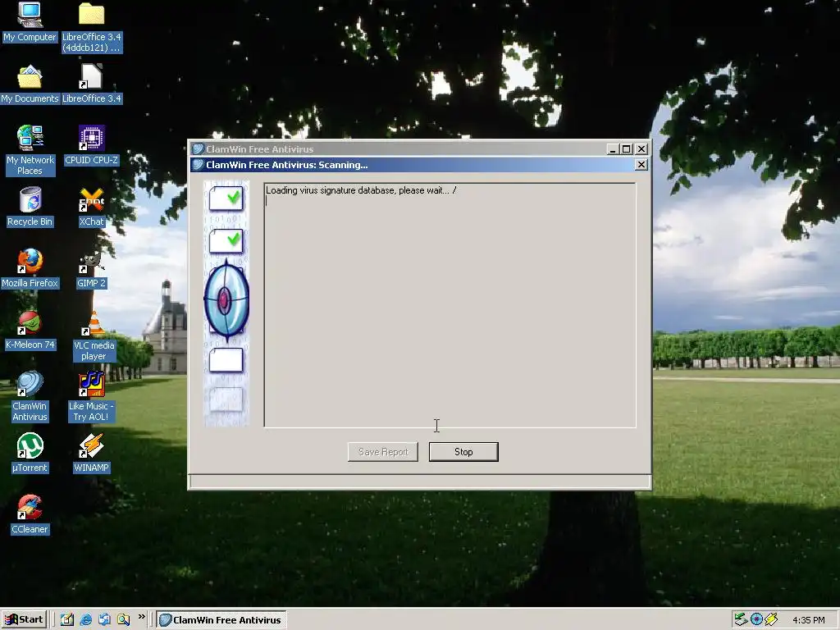Image resolution: width=840 pixels, height=630 pixels.
Task: Maximize the ClamWin Free Antivirus main window
Action: [626, 149]
